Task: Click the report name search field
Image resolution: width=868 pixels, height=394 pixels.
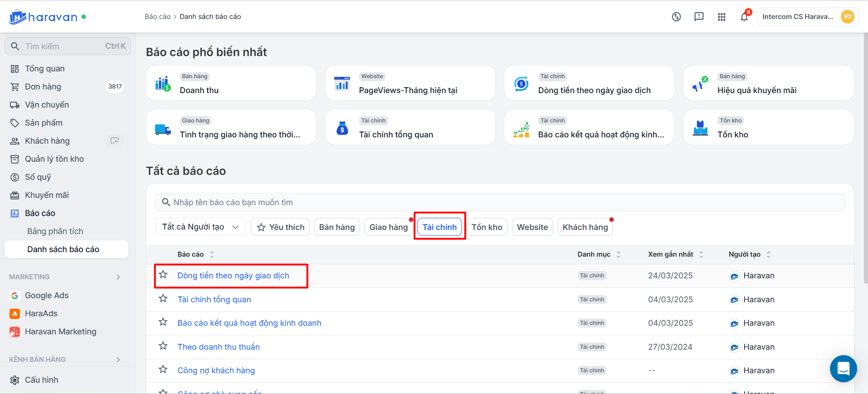Action: click(500, 202)
